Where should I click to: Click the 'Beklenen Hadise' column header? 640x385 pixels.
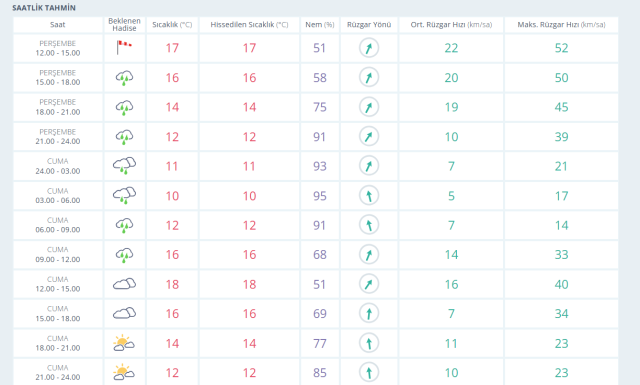[x=124, y=24]
